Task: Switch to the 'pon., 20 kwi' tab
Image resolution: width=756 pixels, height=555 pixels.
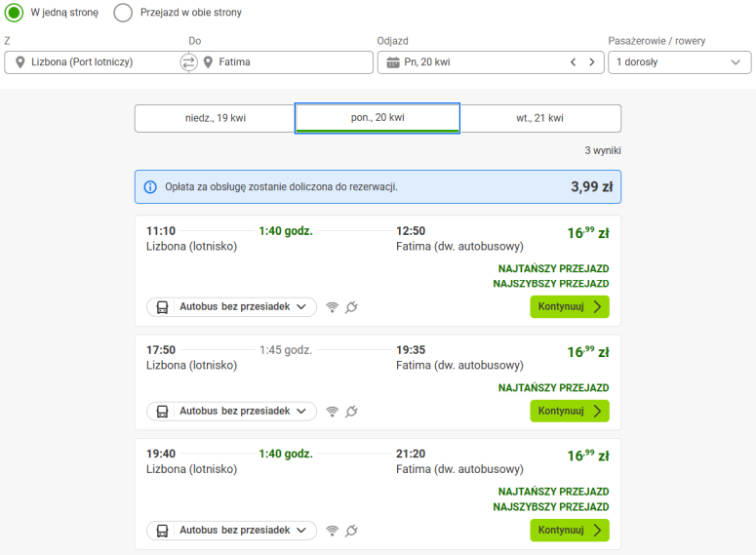Action: pyautogui.click(x=378, y=118)
